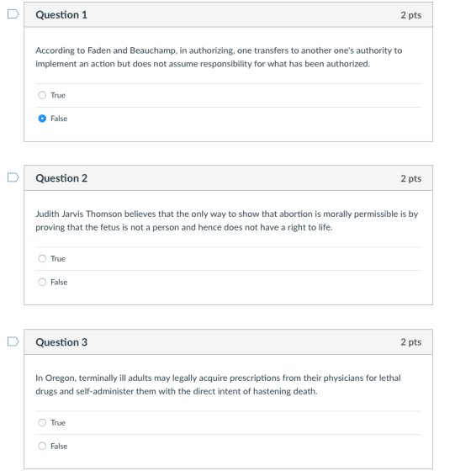471x476 pixels.
Task: Pick the True radio circle in Question 3
Action: (x=42, y=422)
